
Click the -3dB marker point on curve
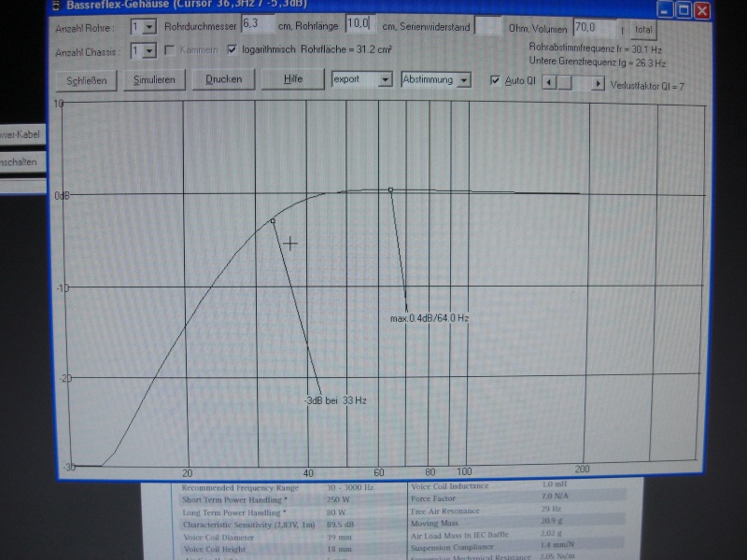(x=273, y=221)
